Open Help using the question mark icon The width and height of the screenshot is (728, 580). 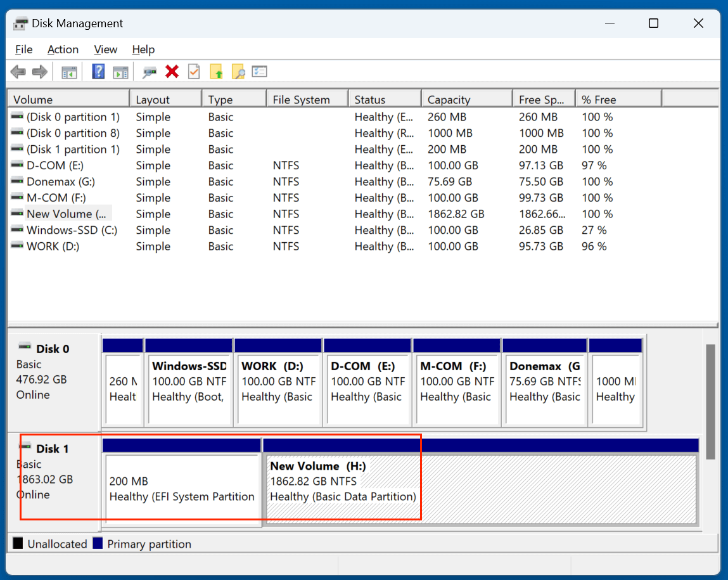pos(98,71)
